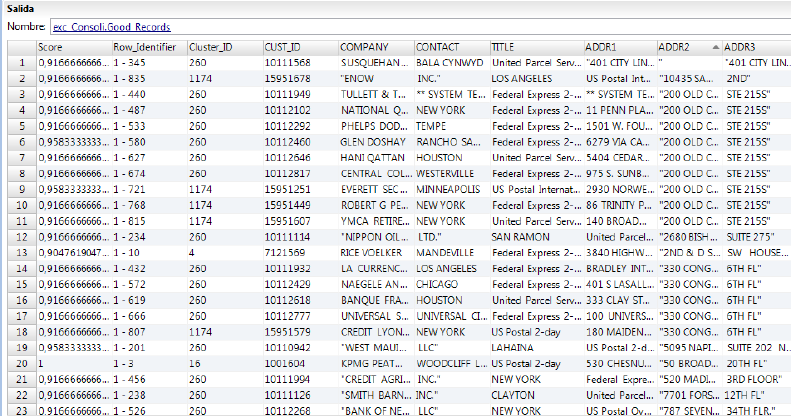This screenshot has width=791, height=416.
Task: Select contact cell WOODCLIFF L...
Action: point(452,364)
